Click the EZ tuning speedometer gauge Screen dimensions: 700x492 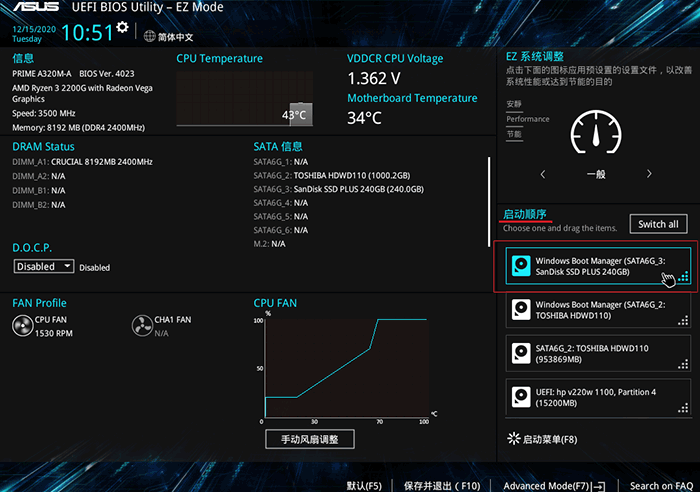(x=596, y=132)
